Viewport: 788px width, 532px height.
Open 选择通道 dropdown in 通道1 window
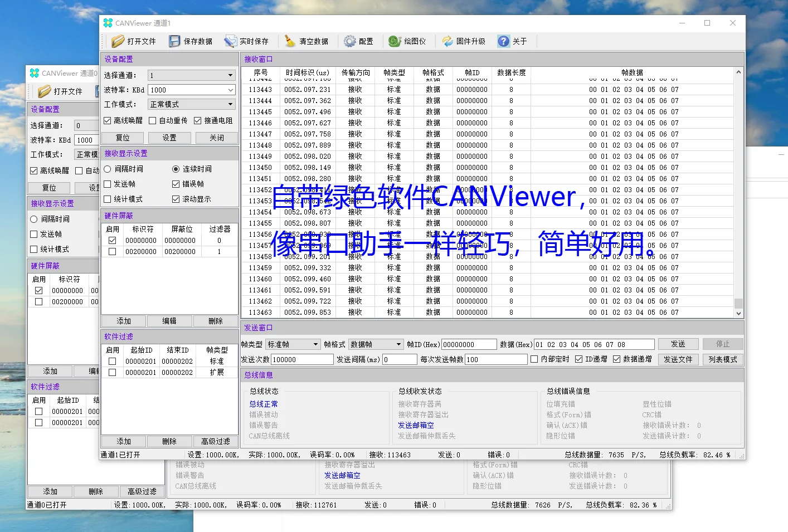192,75
